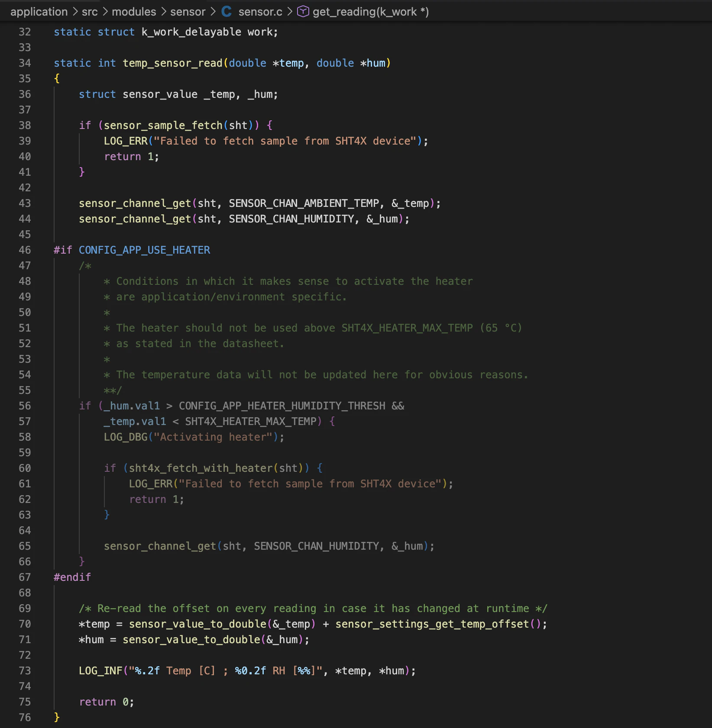The width and height of the screenshot is (712, 728).
Task: Click '_temp.val1' on line 57
Action: point(135,422)
